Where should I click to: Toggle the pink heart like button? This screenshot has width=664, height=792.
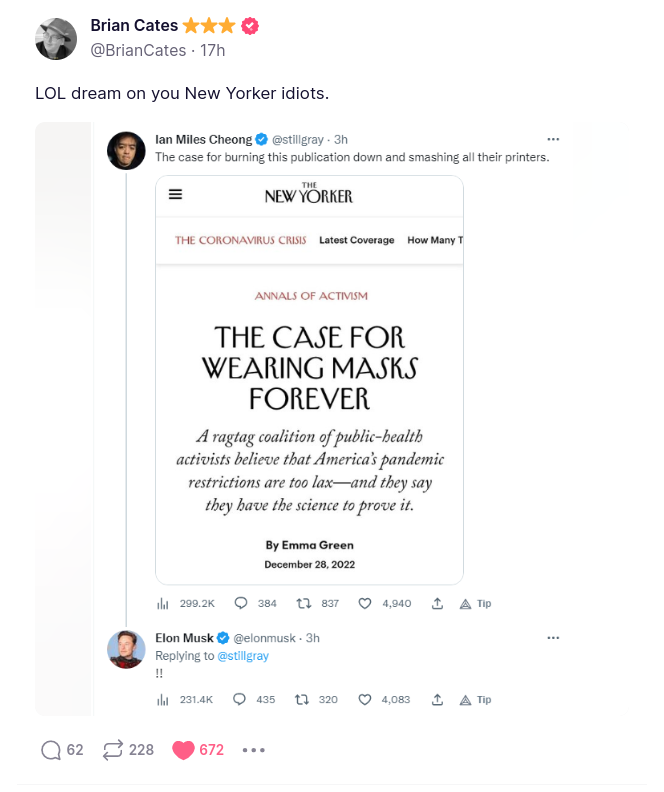pos(183,750)
